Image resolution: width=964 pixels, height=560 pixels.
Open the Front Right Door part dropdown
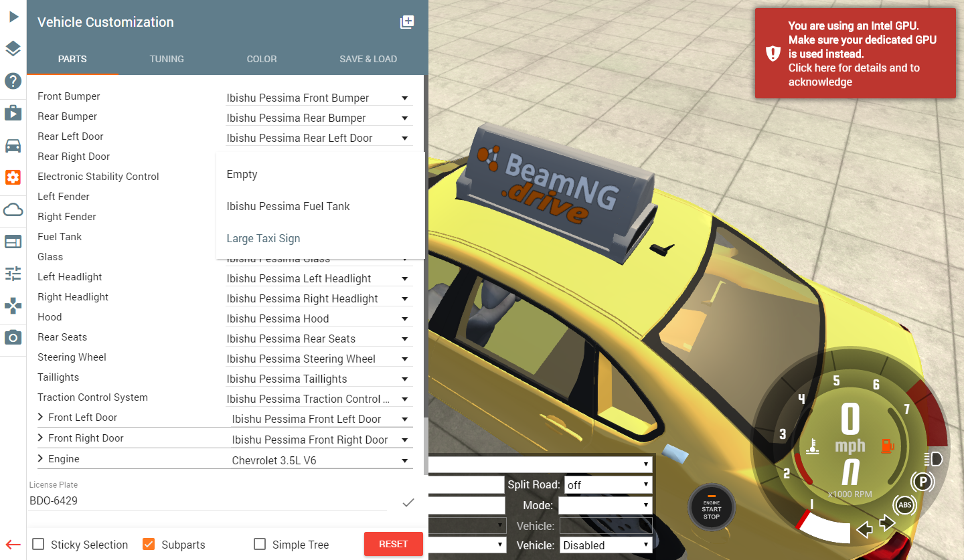coord(321,440)
